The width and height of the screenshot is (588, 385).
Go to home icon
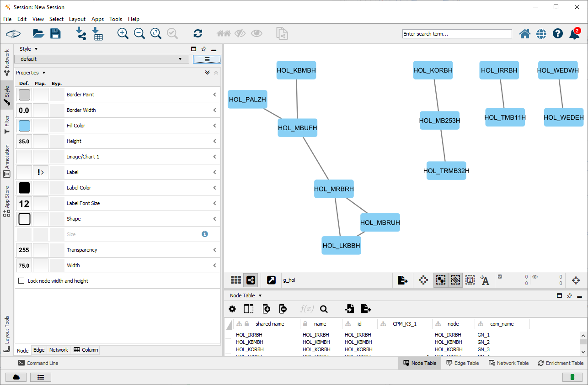525,34
